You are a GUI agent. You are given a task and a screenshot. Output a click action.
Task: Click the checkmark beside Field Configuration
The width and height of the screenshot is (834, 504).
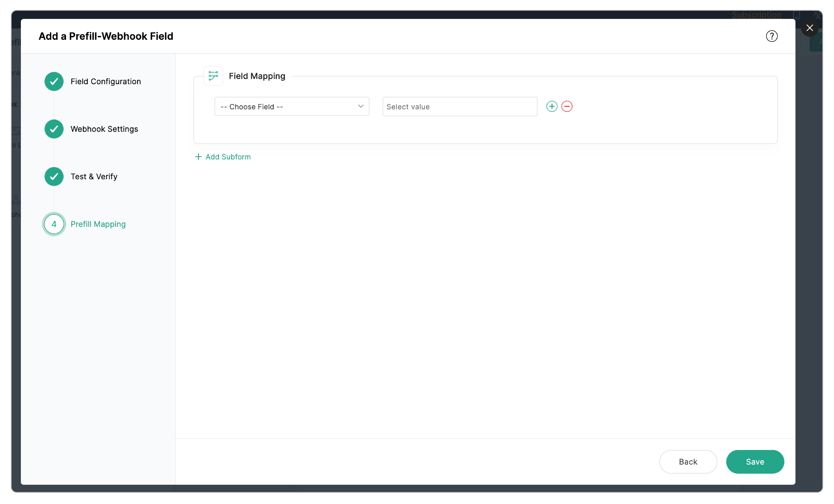[x=54, y=81]
